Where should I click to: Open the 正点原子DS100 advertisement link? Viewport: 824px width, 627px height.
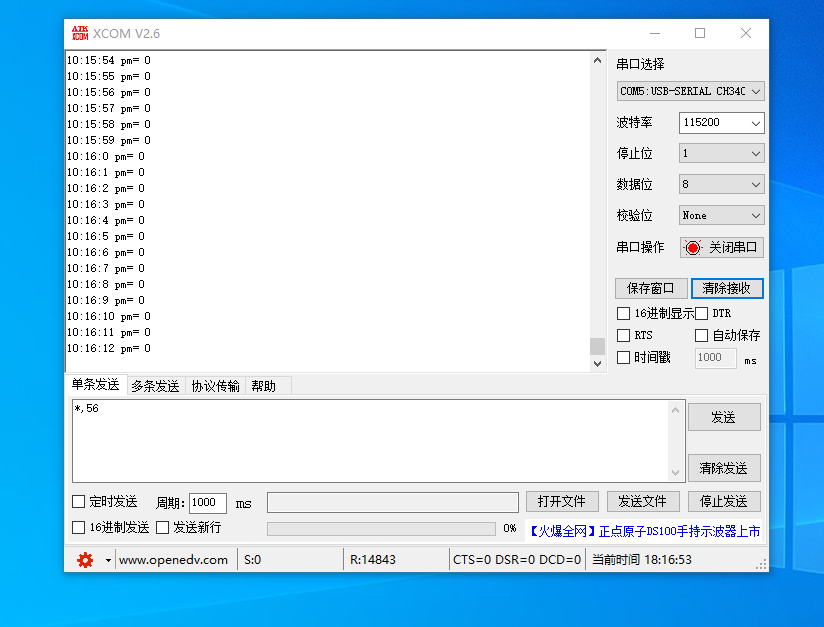[x=643, y=531]
